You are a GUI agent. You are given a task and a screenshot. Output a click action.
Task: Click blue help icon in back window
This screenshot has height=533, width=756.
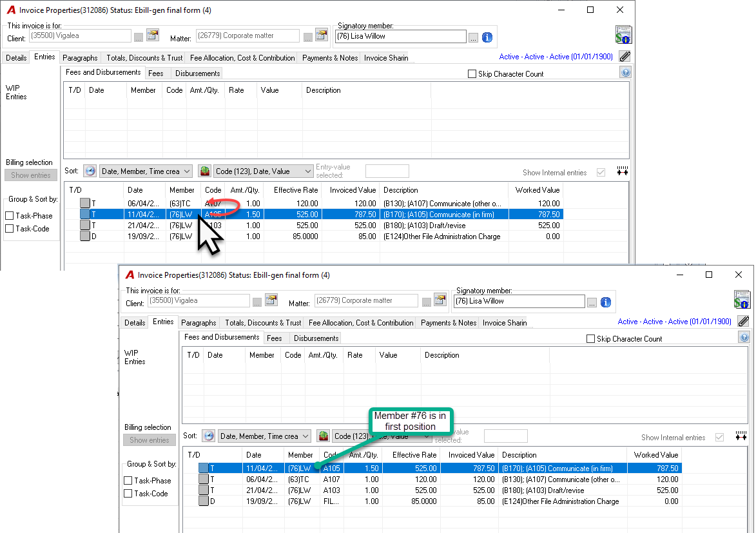click(x=625, y=73)
